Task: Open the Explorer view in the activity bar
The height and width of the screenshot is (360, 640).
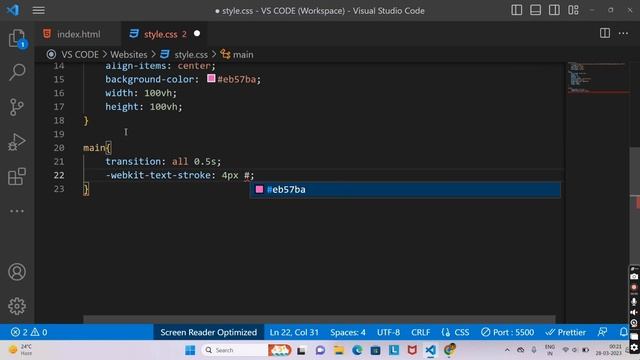Action: (x=17, y=38)
